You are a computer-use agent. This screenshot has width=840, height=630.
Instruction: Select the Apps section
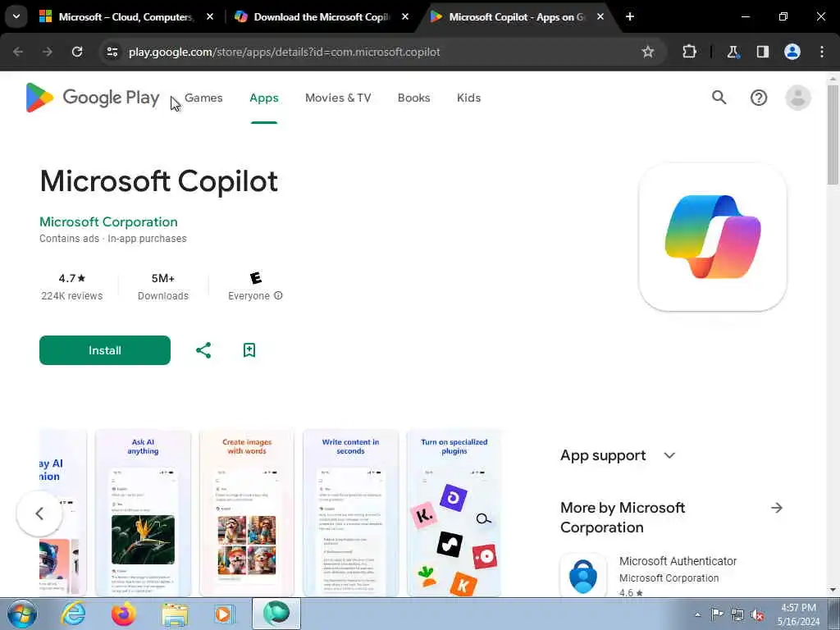(264, 98)
